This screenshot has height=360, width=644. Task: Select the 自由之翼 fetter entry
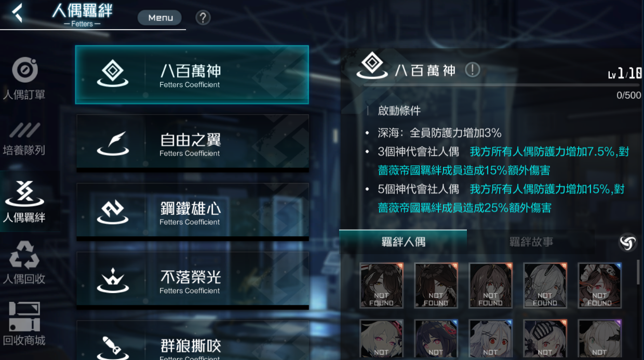193,143
